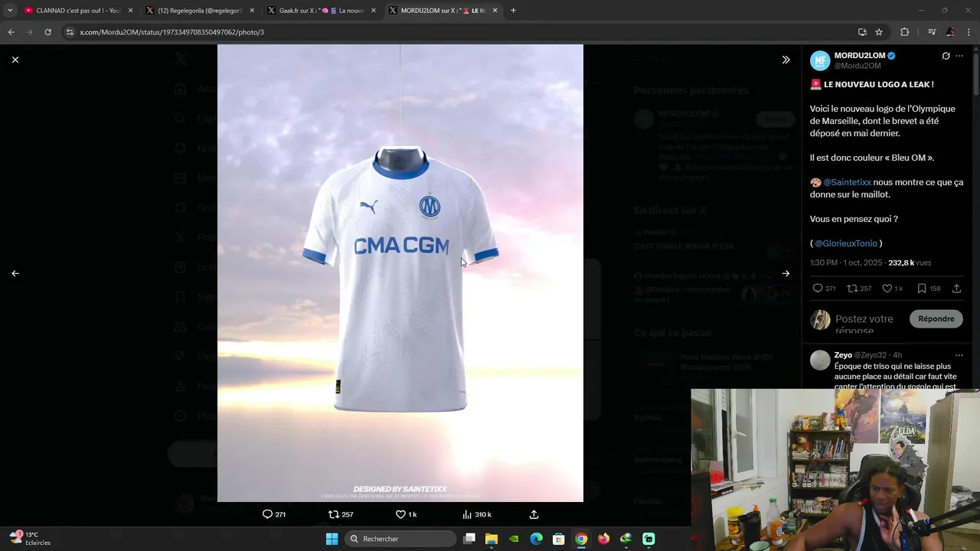Click the jersey photo in the viewer
The width and height of the screenshot is (980, 551).
click(x=400, y=273)
